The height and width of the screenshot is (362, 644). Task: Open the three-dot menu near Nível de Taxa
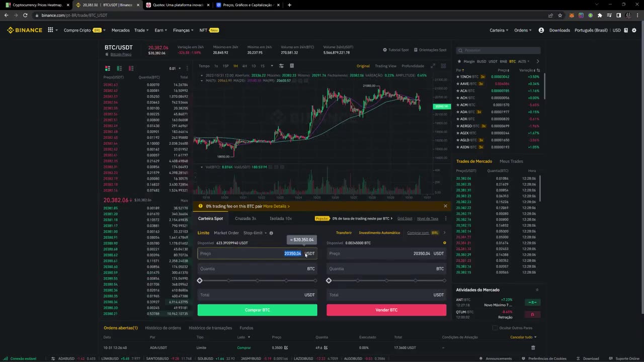point(445,219)
